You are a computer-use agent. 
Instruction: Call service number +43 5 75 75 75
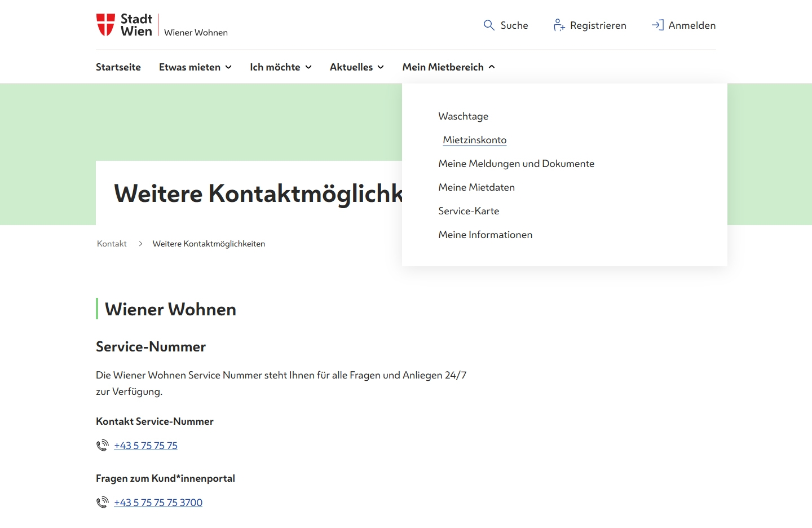145,446
